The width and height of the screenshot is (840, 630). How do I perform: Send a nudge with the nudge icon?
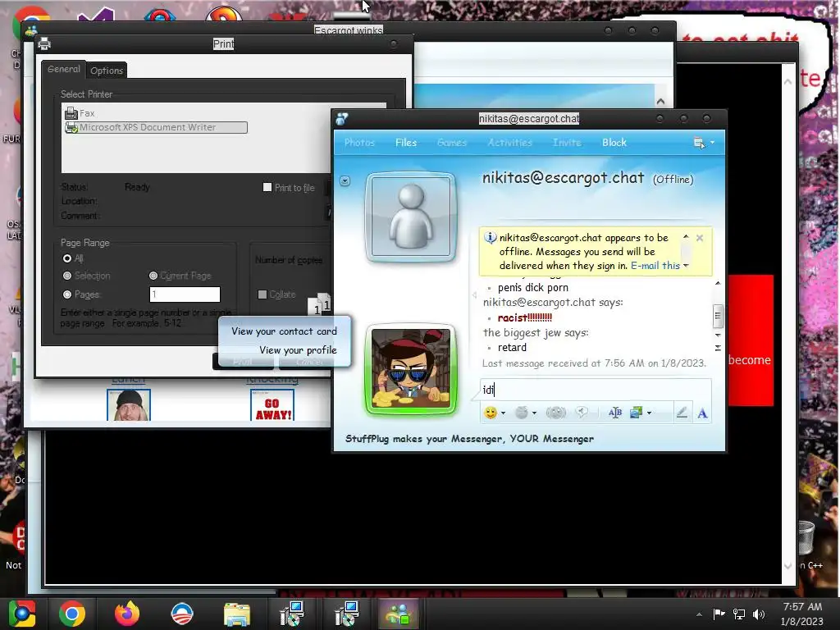pyautogui.click(x=555, y=413)
